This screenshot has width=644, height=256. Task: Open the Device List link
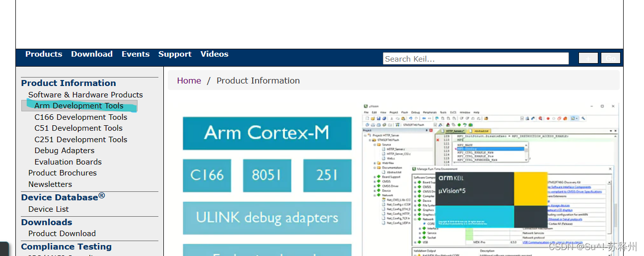[x=49, y=209]
